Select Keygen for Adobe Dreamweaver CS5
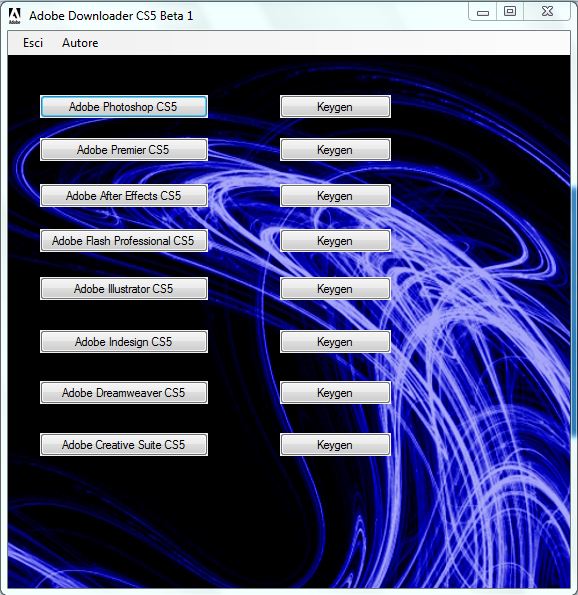 [335, 392]
